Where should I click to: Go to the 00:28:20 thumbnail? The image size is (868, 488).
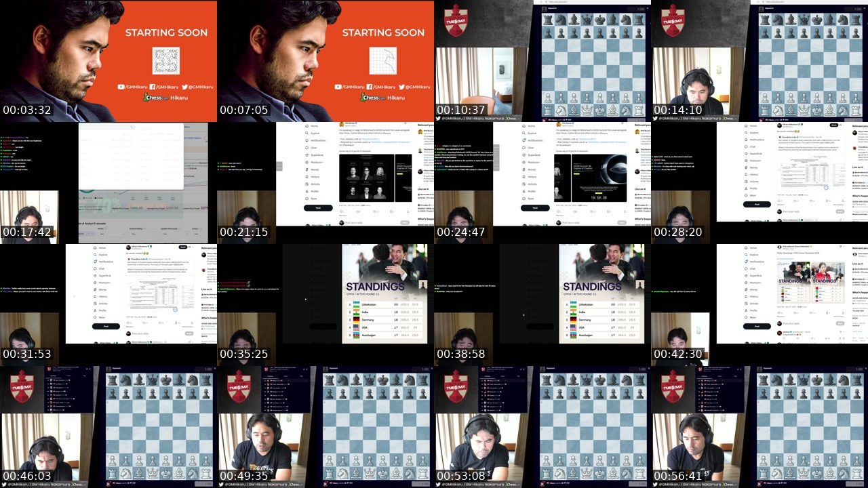click(759, 183)
